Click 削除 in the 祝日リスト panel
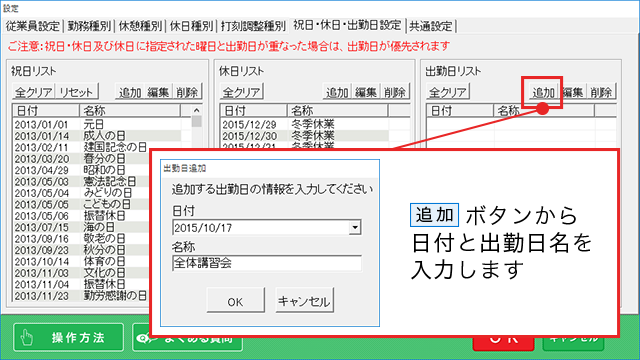 point(187,92)
